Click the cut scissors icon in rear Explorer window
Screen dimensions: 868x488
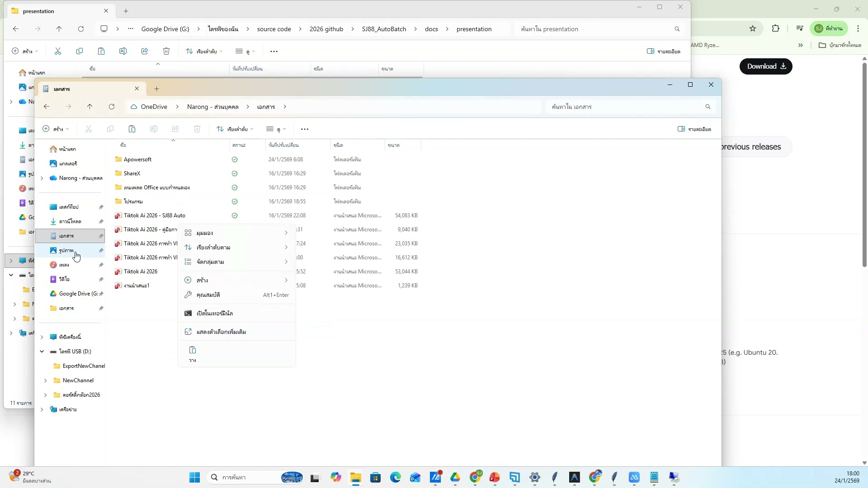[x=58, y=52]
